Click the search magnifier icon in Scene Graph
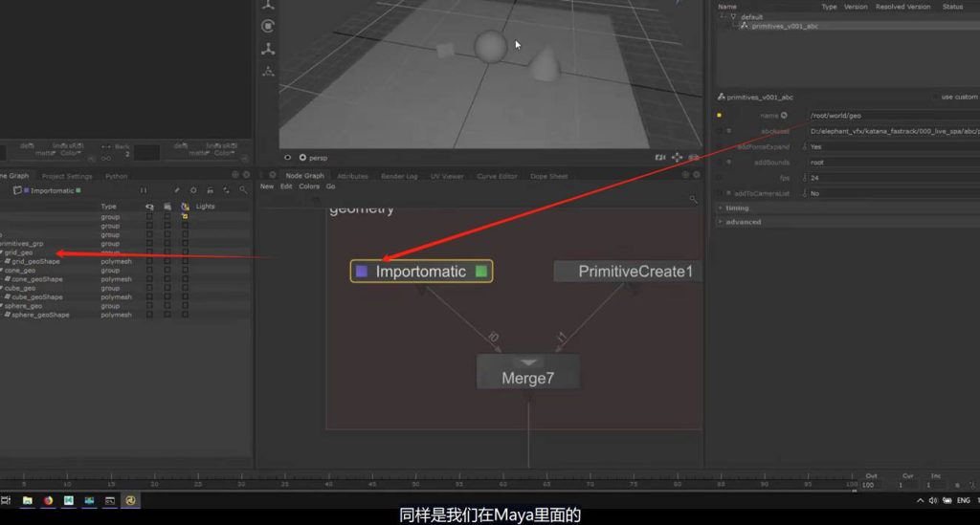980x525 pixels. pyautogui.click(x=241, y=190)
